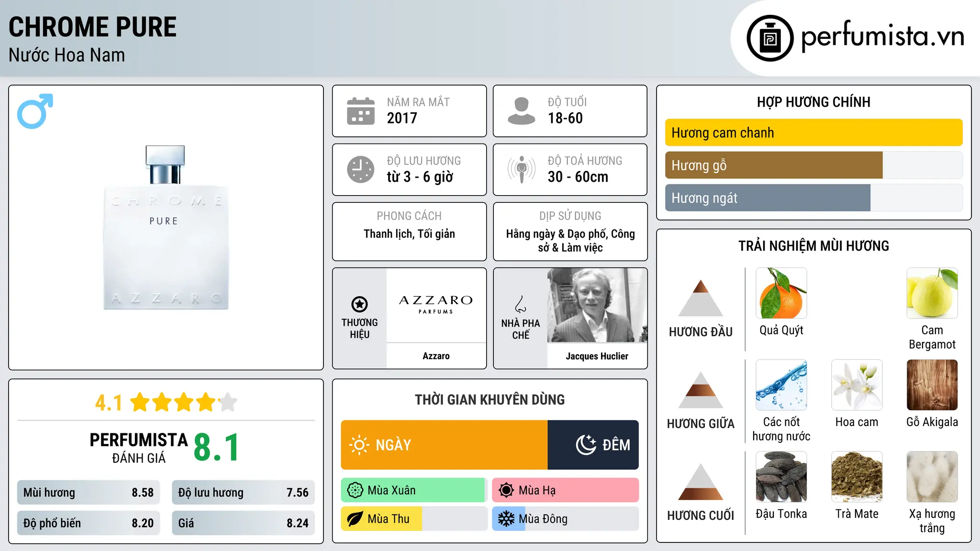The image size is (980, 551).
Task: Click the five-star rating display
Action: coord(184,402)
